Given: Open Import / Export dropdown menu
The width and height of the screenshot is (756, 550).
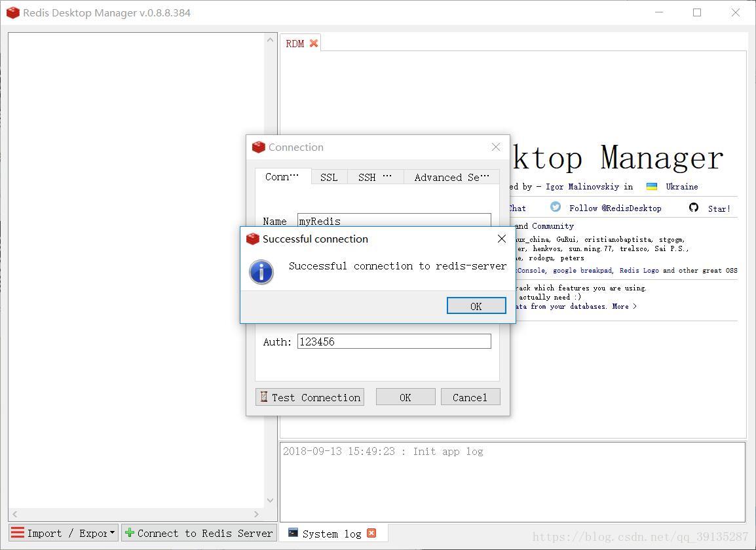Looking at the screenshot, I should [64, 533].
